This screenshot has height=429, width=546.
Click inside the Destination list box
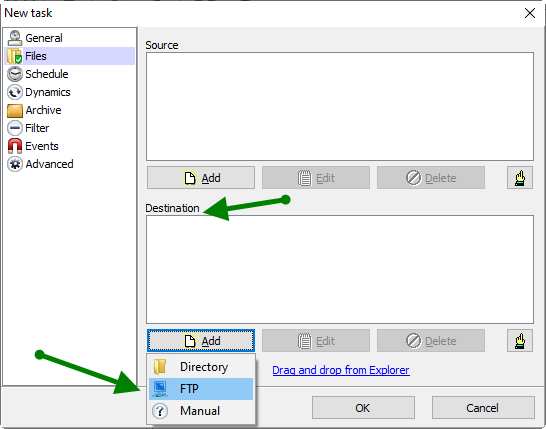340,270
